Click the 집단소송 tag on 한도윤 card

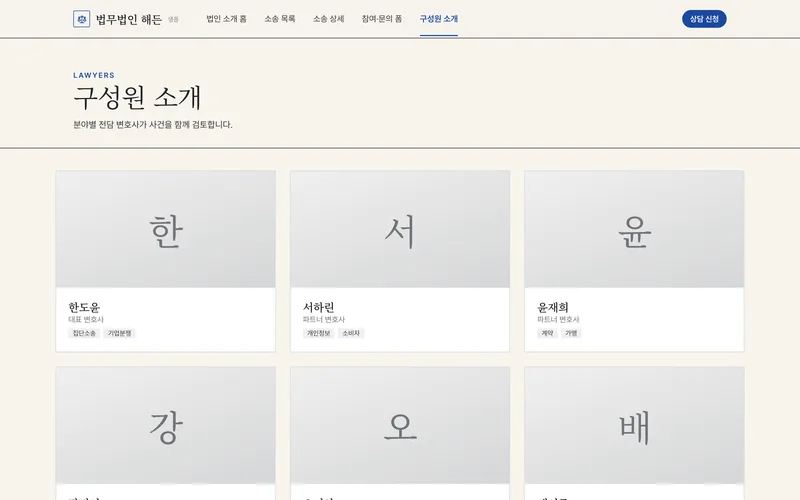click(x=84, y=333)
